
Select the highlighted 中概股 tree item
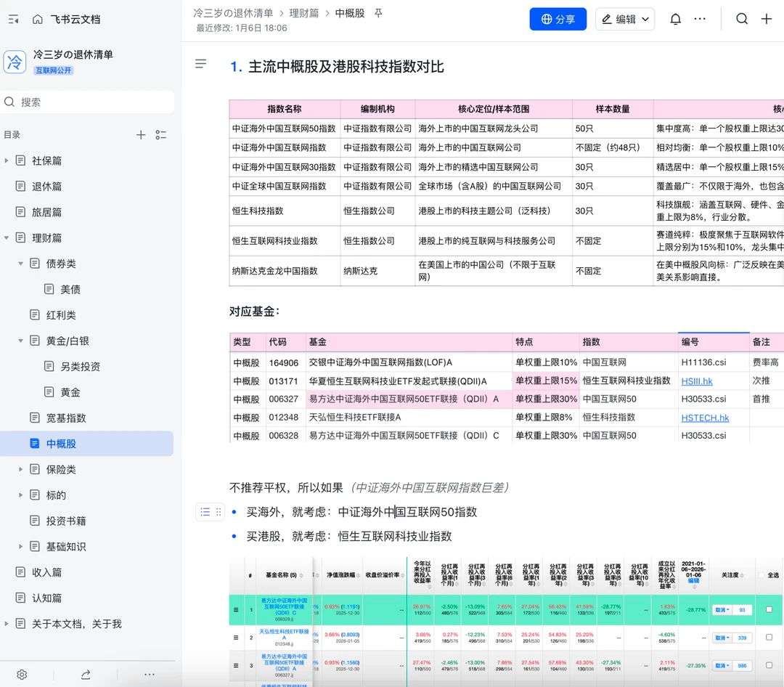point(86,444)
